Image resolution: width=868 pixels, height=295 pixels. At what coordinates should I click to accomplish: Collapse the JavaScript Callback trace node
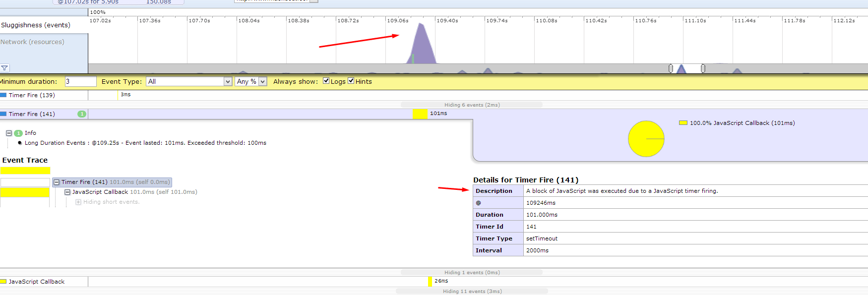click(67, 192)
